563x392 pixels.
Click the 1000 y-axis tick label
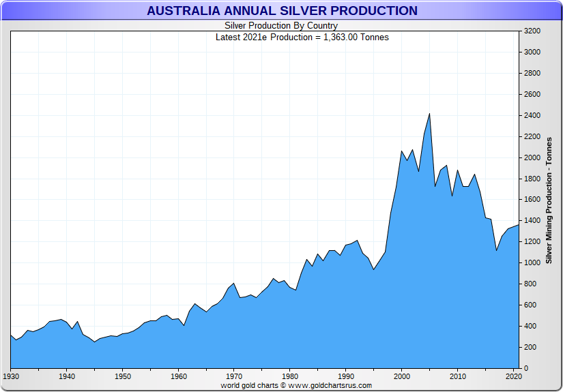pos(532,263)
